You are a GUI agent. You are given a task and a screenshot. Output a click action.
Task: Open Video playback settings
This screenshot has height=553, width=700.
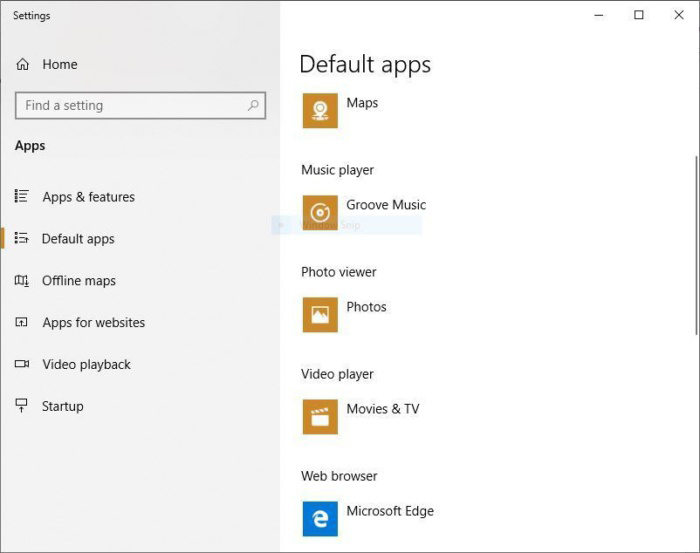(x=86, y=365)
